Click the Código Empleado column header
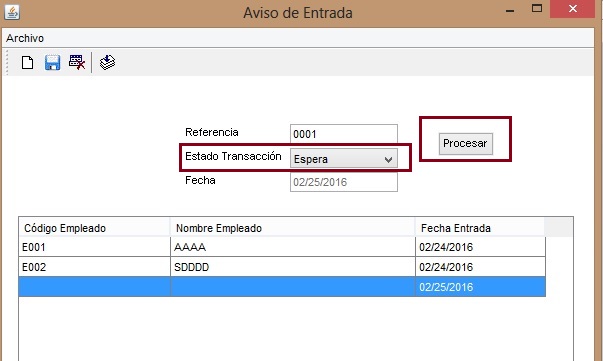 click(95, 228)
